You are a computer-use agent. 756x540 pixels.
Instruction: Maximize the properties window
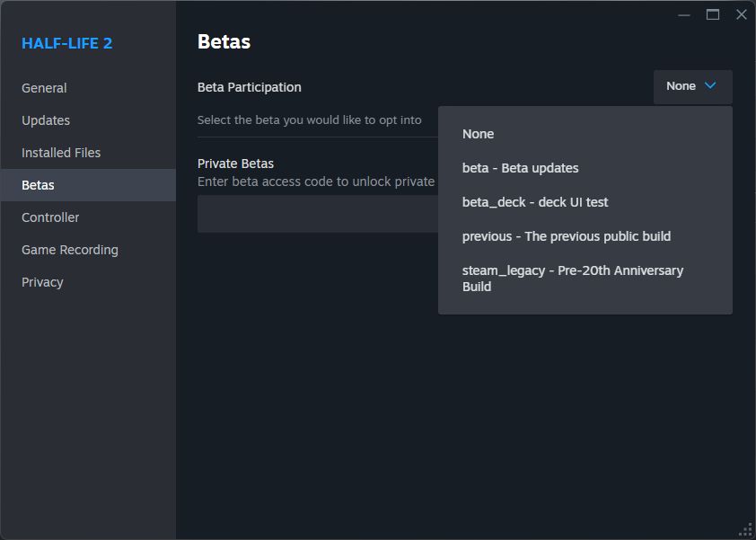tap(713, 14)
